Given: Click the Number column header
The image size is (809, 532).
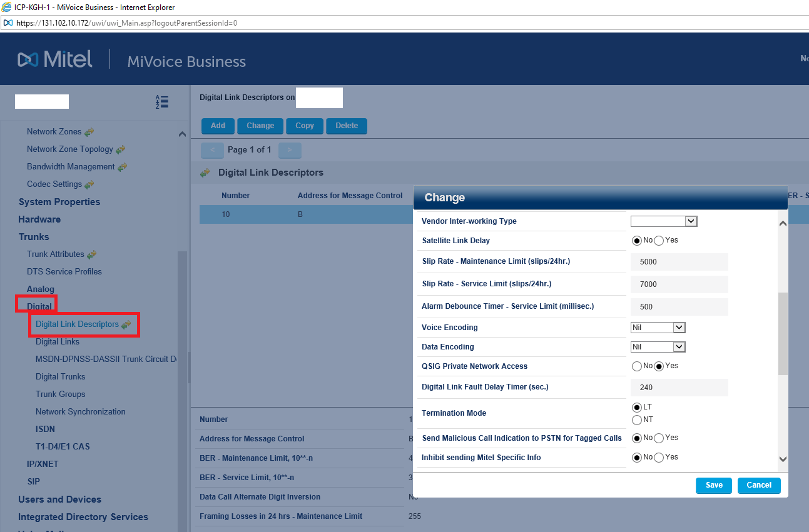Looking at the screenshot, I should 236,196.
